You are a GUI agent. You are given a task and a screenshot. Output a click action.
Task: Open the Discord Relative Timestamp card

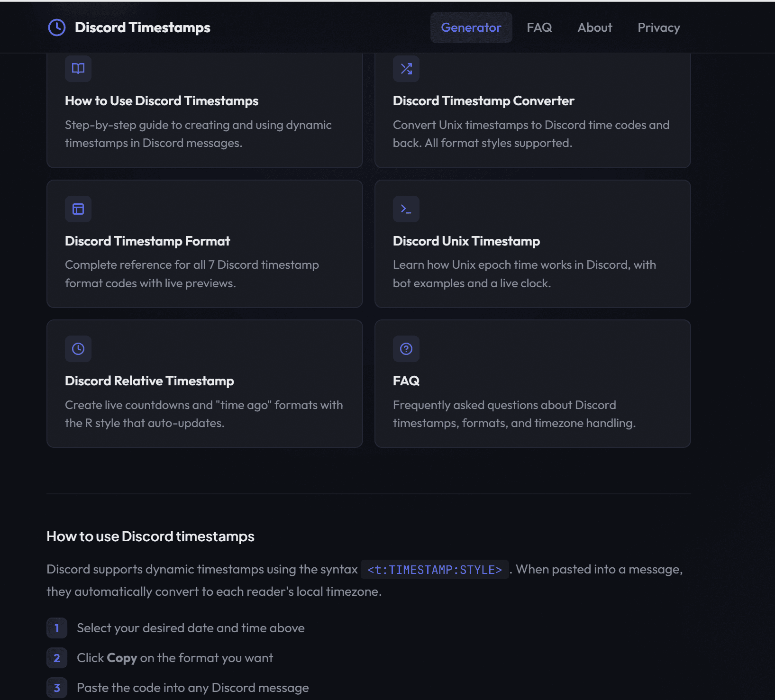pos(204,384)
